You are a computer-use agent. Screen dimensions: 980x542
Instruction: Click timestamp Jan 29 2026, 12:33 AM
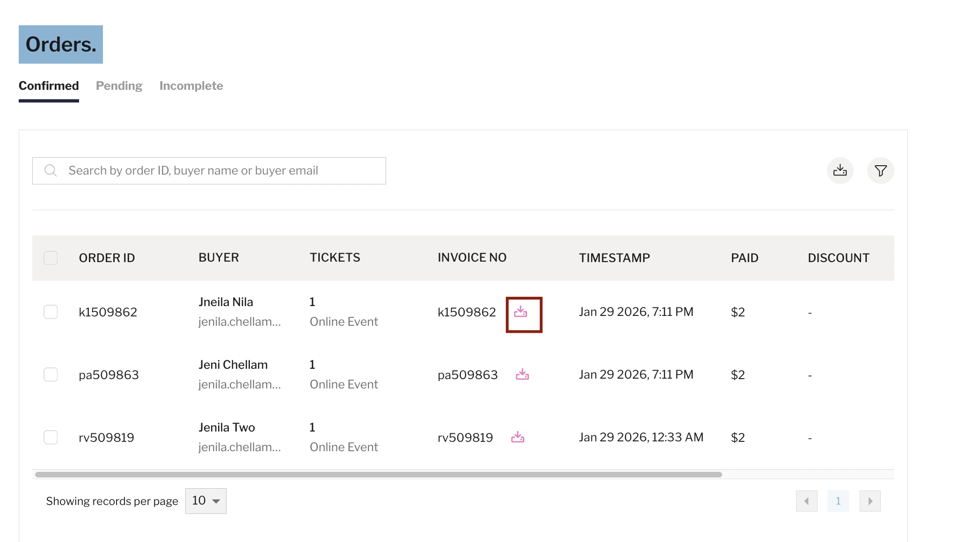click(641, 437)
